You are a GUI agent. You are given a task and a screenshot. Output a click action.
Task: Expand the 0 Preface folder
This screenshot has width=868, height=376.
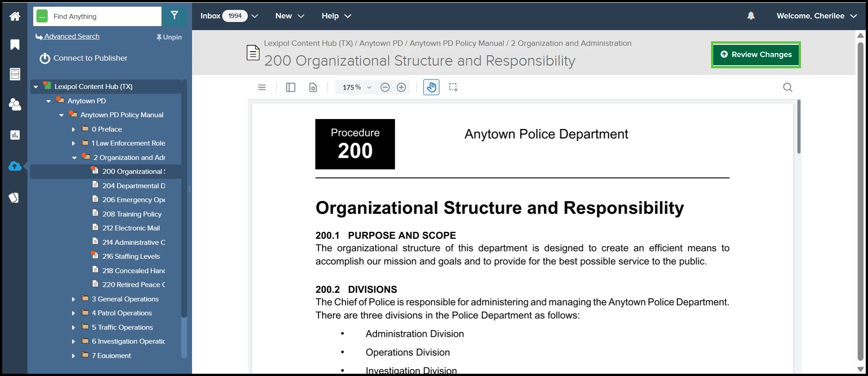pos(73,129)
